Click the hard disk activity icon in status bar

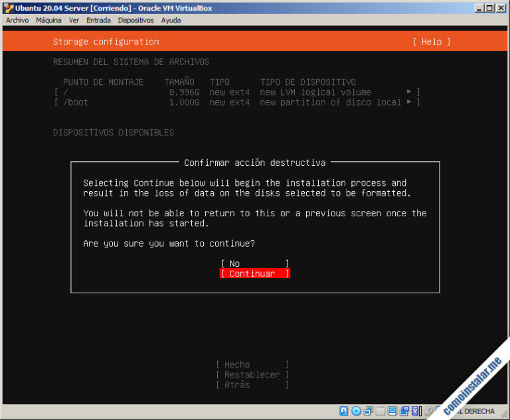(x=344, y=411)
